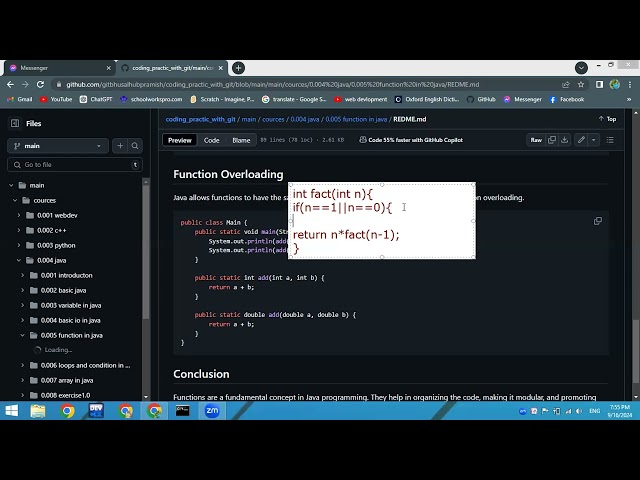Viewport: 640px width, 480px height.
Task: Edit this file pencil icon
Action: tap(581, 140)
